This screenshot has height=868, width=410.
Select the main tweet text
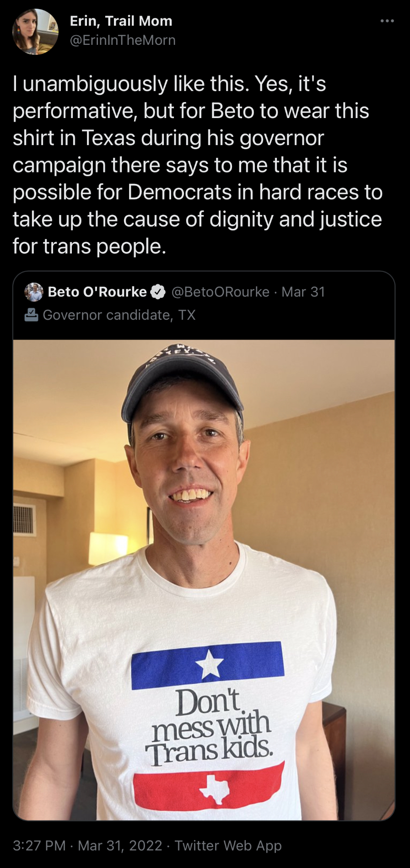[197, 165]
